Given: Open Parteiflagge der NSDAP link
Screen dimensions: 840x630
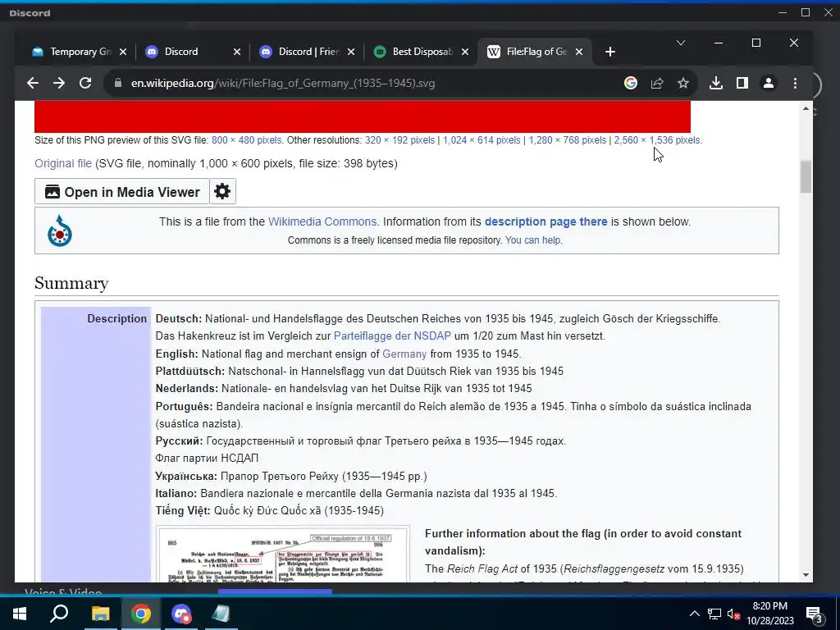Looking at the screenshot, I should point(392,336).
